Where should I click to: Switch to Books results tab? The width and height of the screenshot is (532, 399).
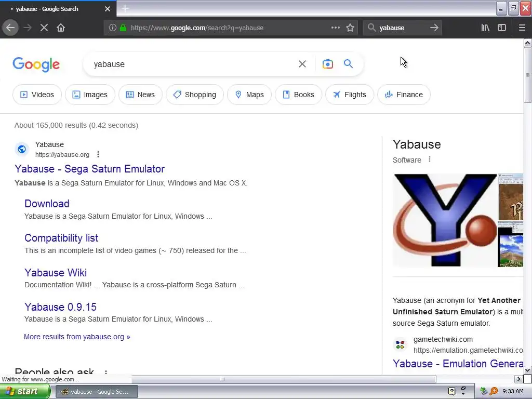[x=298, y=95]
